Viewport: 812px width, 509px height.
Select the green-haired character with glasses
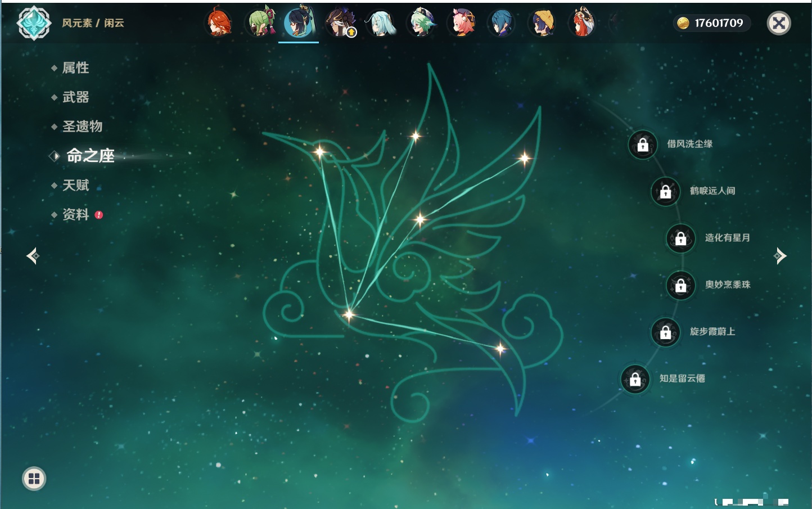click(421, 24)
